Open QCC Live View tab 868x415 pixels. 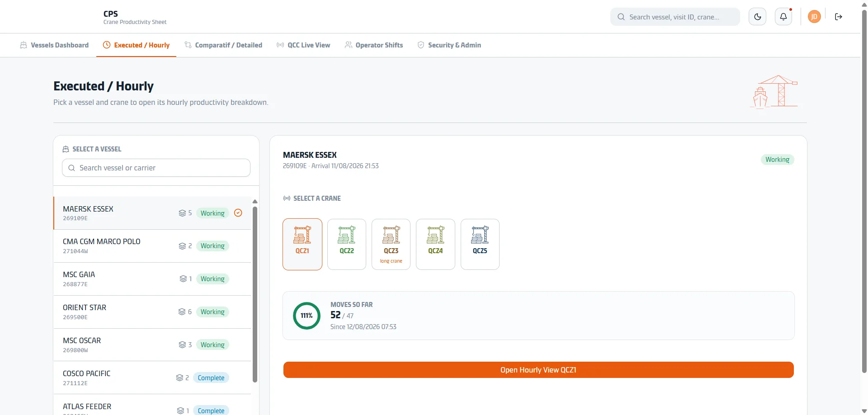pos(303,45)
